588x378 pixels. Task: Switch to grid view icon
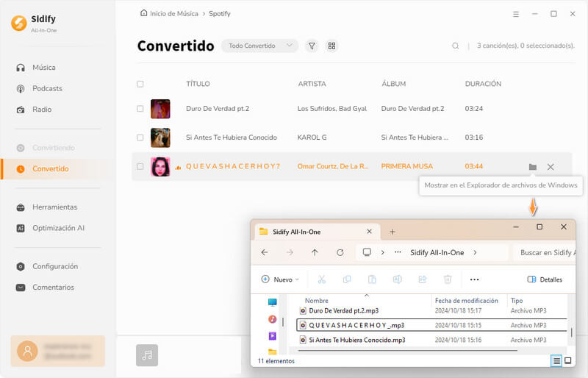[x=331, y=46]
